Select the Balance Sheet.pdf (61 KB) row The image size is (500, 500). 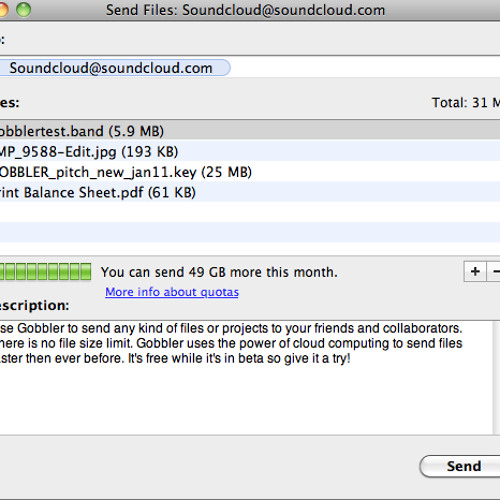(250, 192)
